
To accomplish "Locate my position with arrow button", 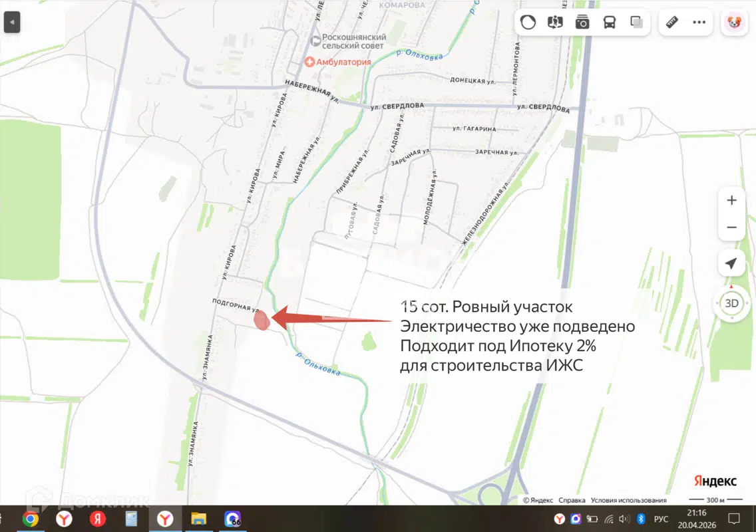I will 731,264.
